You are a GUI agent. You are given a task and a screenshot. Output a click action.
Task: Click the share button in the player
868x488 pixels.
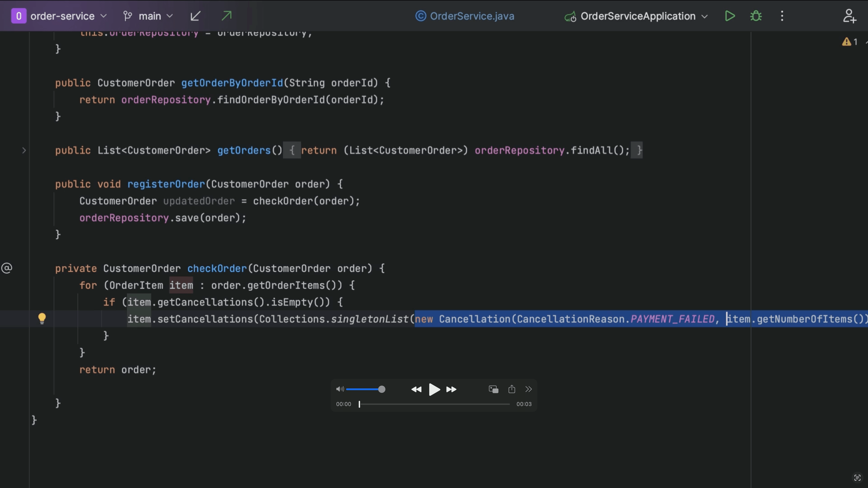[512, 389]
